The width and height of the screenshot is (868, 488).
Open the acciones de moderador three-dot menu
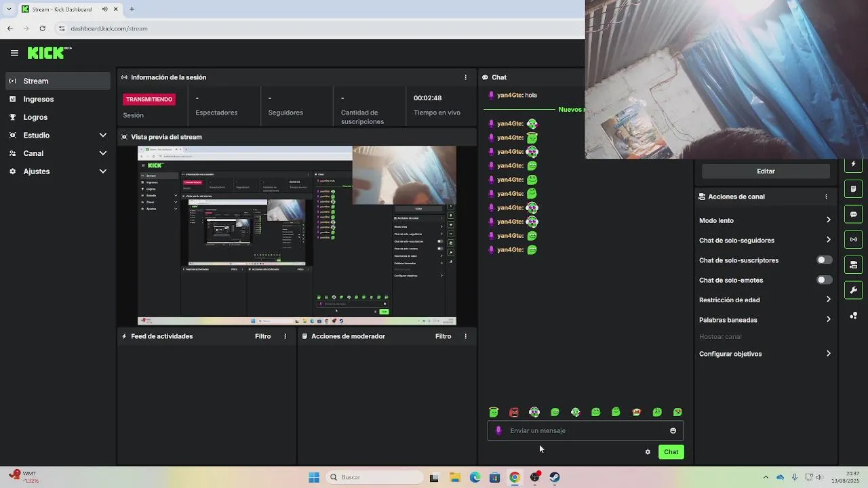[465, 336]
